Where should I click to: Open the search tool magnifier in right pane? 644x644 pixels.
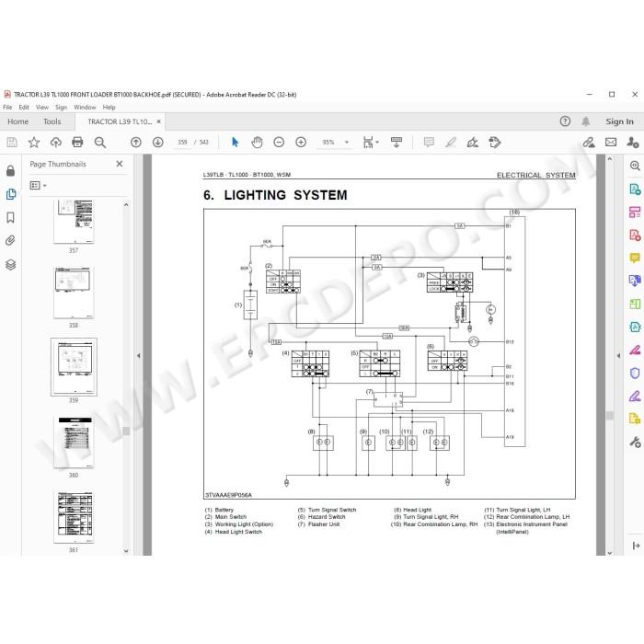635,166
